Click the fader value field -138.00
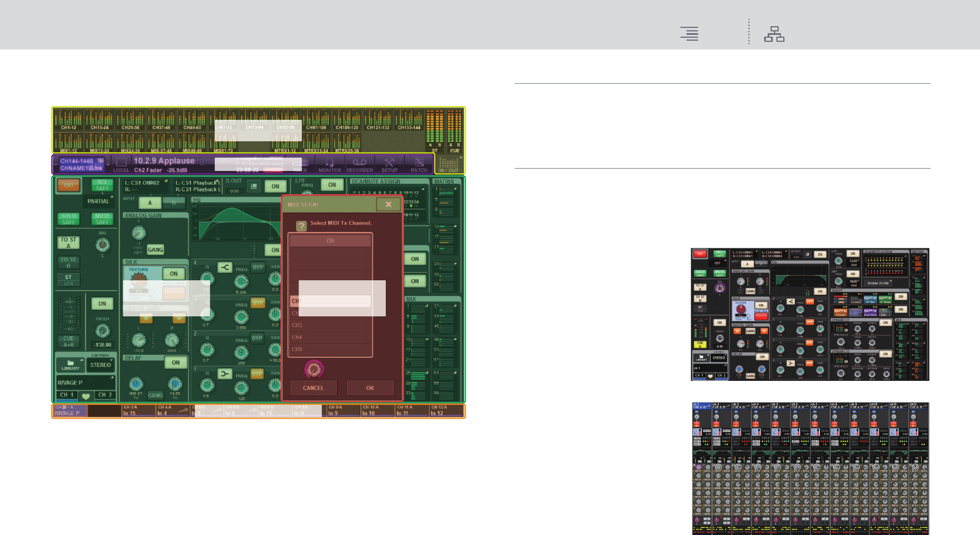This screenshot has width=980, height=535. [x=102, y=345]
